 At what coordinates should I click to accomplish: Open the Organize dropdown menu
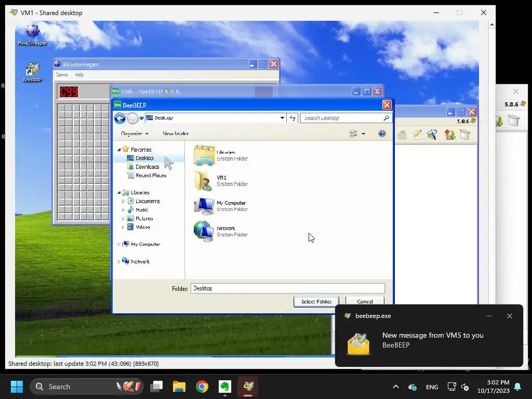pyautogui.click(x=135, y=134)
